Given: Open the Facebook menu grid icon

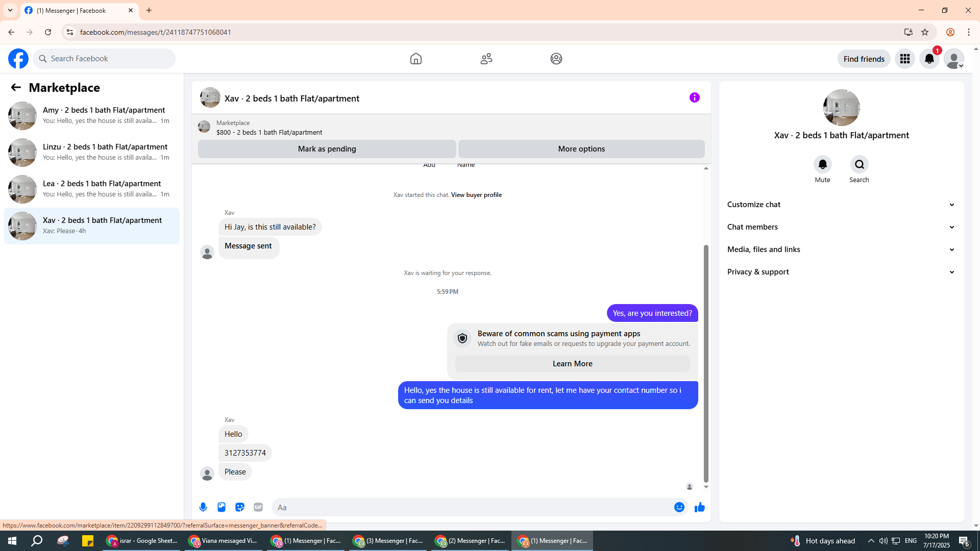Looking at the screenshot, I should click(905, 59).
